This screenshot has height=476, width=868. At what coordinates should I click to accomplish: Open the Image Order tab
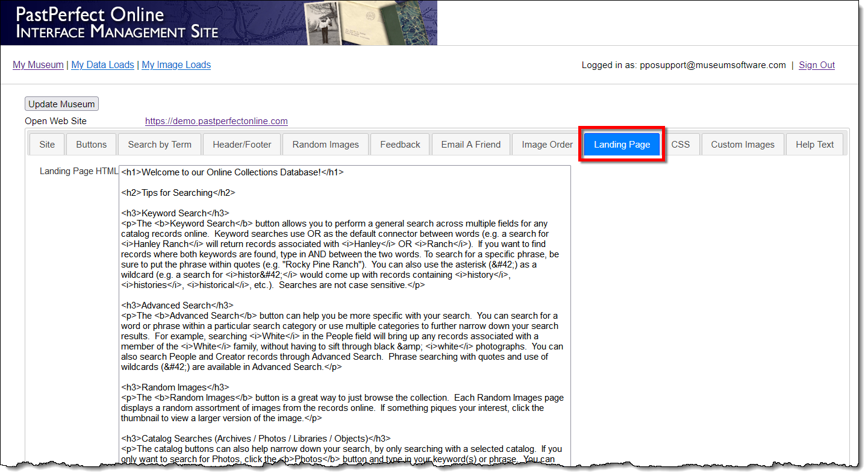pos(547,145)
